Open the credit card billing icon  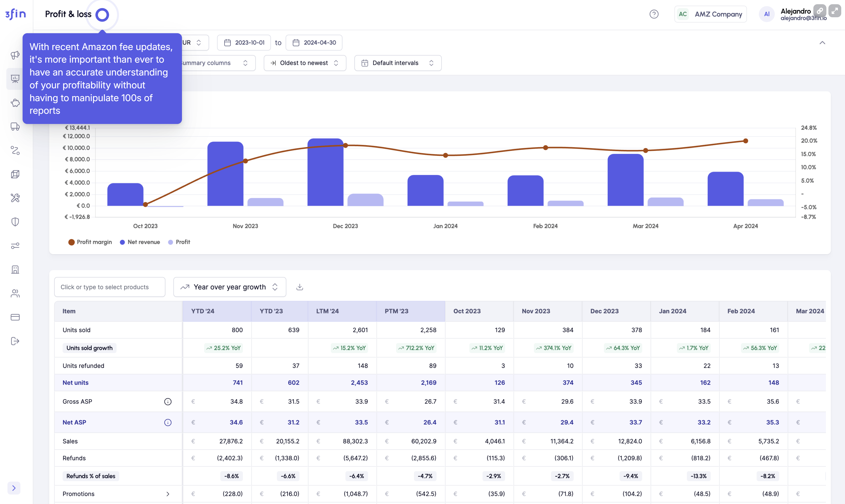15,317
